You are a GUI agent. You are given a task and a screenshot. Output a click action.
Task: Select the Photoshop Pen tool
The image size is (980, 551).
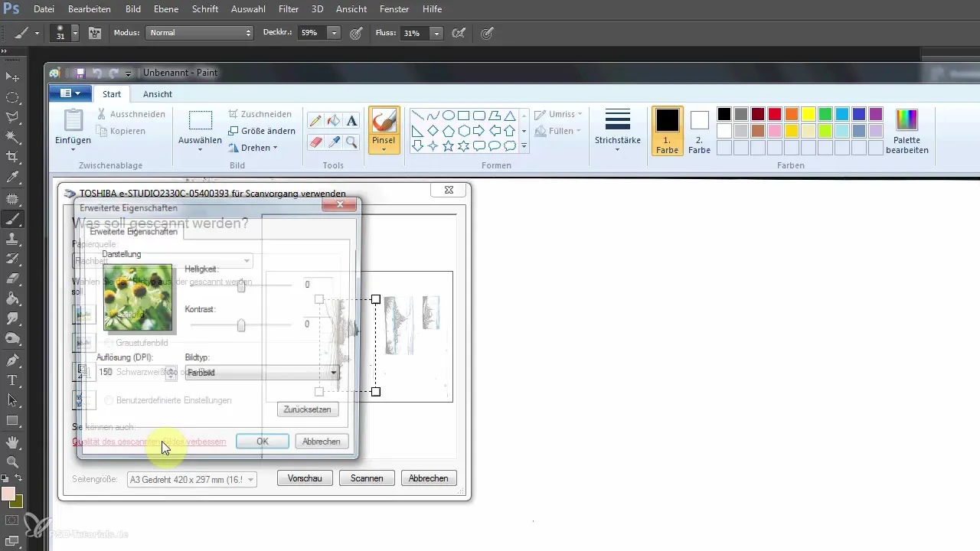(x=12, y=360)
